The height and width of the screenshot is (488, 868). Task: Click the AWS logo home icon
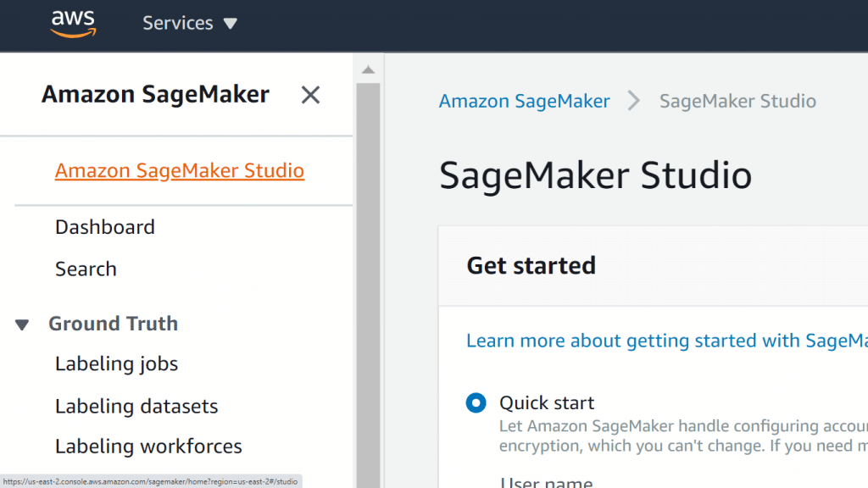73,23
